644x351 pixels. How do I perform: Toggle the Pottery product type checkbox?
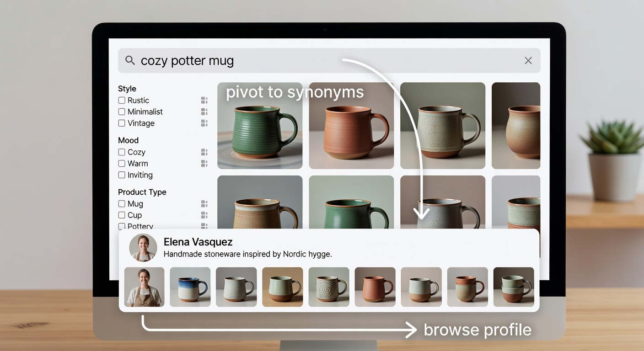point(122,226)
